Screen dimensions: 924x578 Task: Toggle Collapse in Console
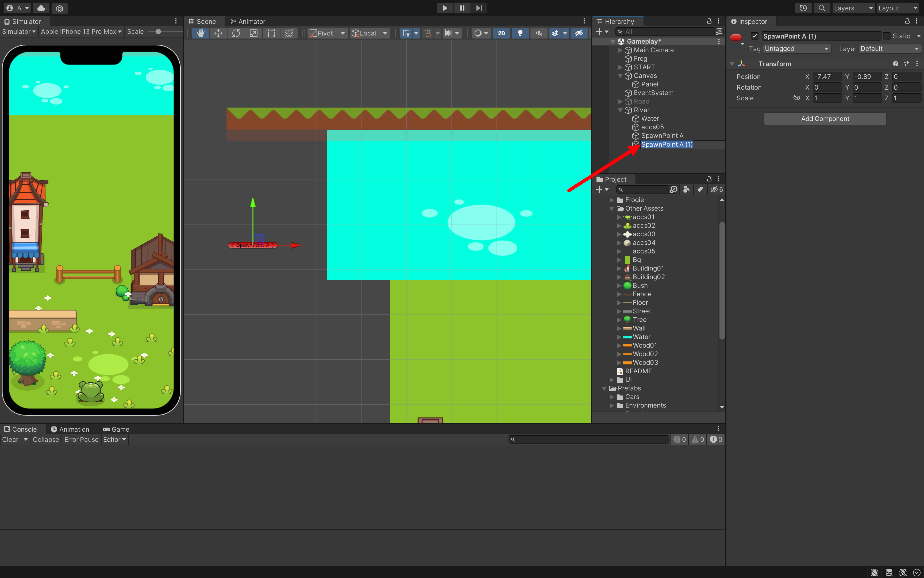(46, 440)
